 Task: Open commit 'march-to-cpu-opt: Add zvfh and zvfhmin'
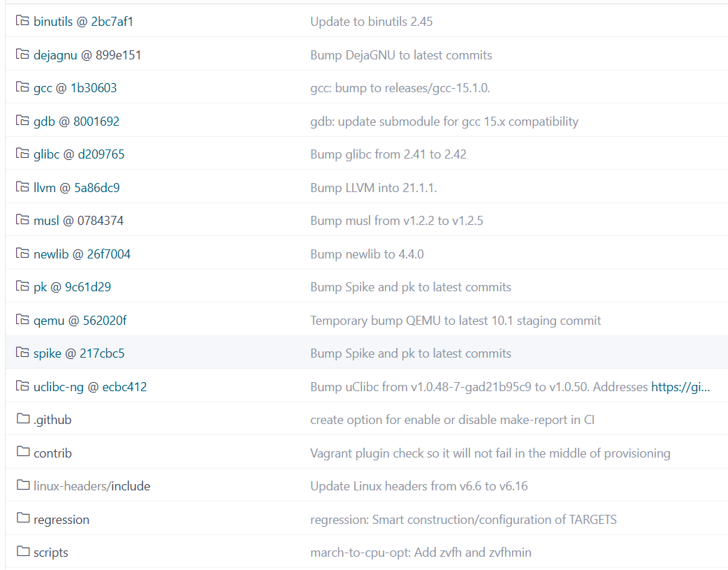(x=421, y=553)
